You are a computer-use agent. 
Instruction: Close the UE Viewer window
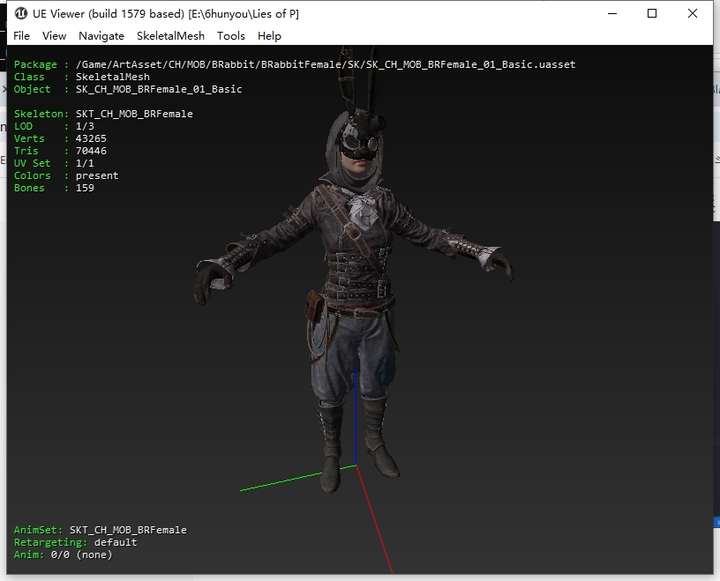point(692,14)
